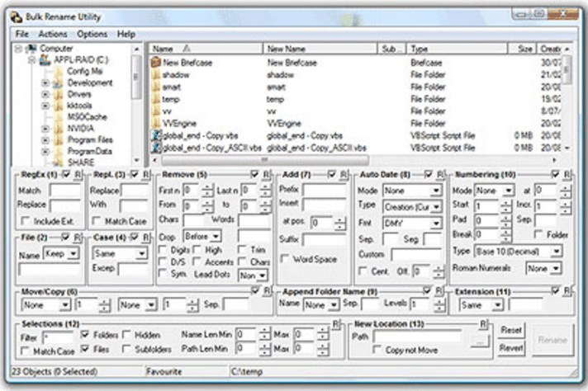Click the New Briefcase item icon
The image size is (588, 391).
click(156, 62)
